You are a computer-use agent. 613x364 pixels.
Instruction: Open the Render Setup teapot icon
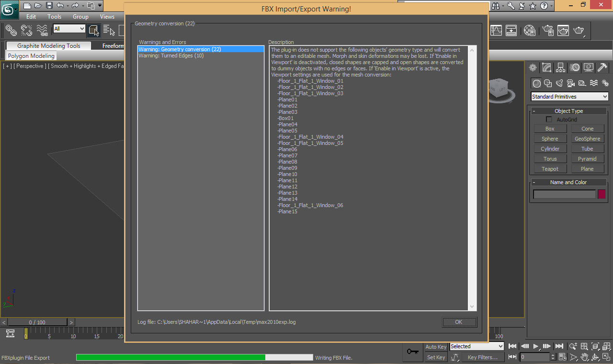[547, 30]
